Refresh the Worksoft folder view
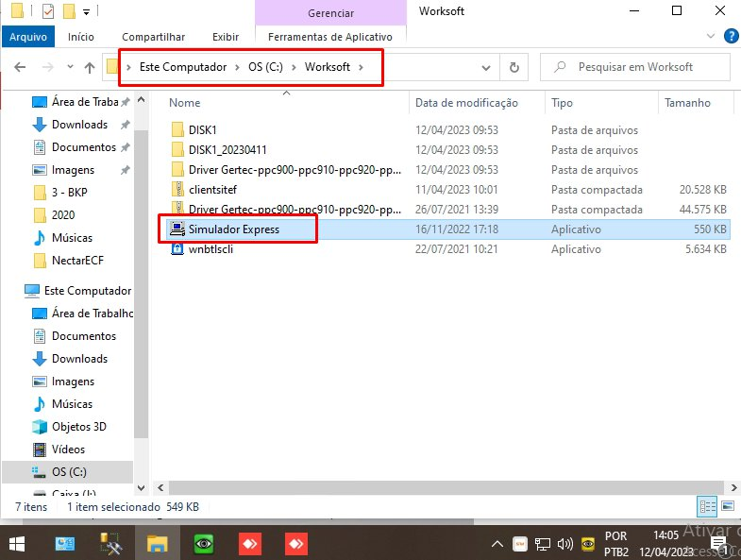 514,68
